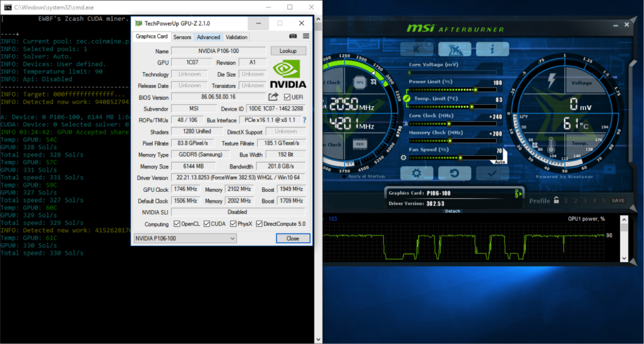
Task: Click Memory Type field GDDR5 (Samsung)
Action: click(201, 155)
